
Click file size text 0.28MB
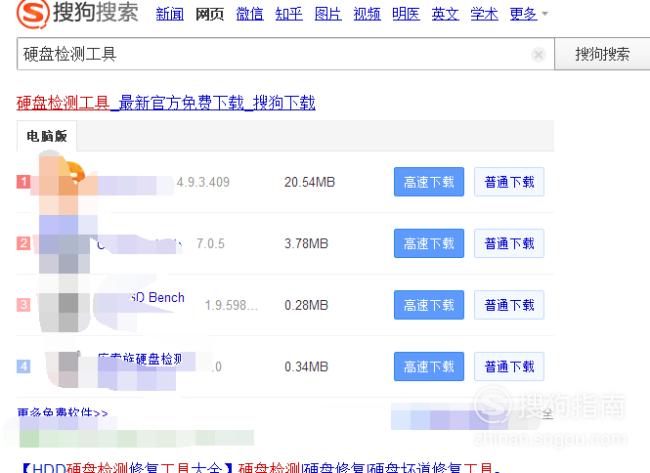pos(306,305)
